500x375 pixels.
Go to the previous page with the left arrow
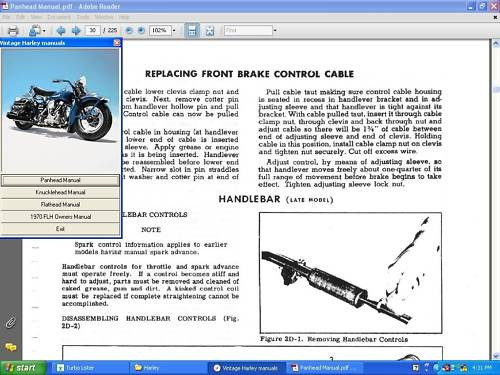(61, 31)
